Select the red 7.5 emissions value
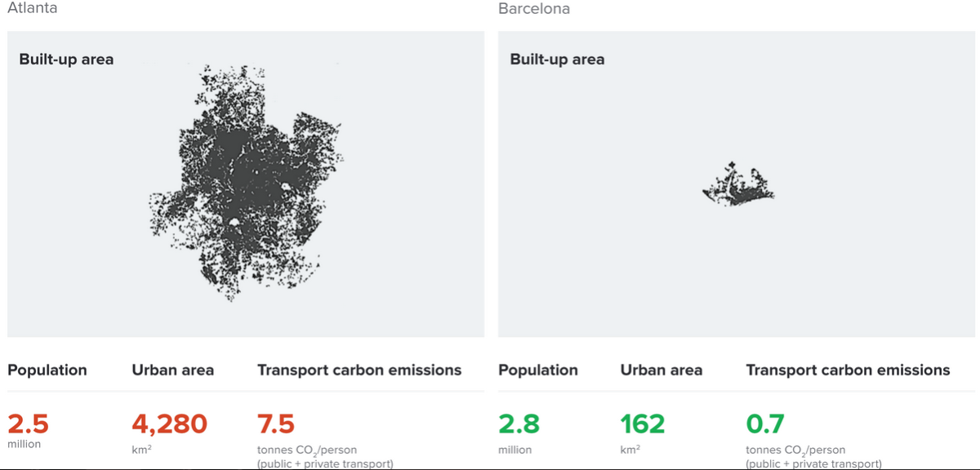 [x=275, y=424]
